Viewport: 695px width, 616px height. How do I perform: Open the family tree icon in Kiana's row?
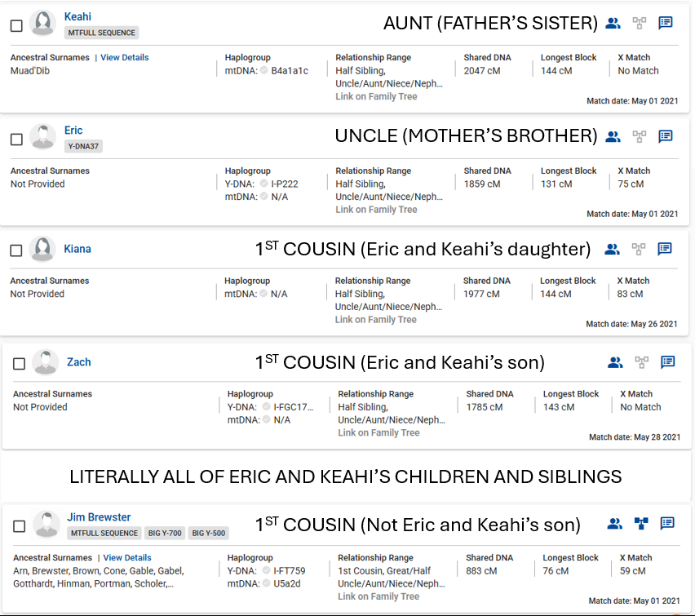[639, 250]
